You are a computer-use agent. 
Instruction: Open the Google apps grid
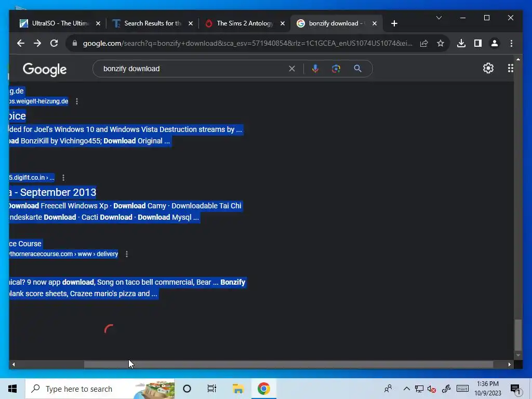pos(510,68)
